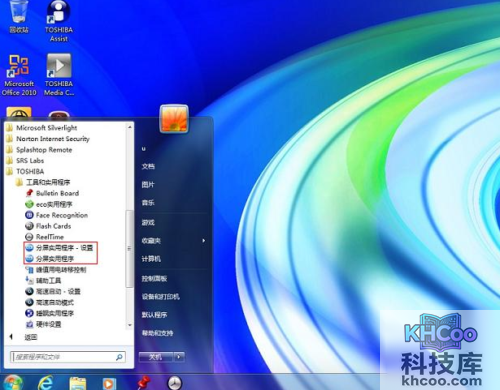This screenshot has width=500, height=390.
Task: Open 硬件设置 in the program list
Action: click(43, 324)
